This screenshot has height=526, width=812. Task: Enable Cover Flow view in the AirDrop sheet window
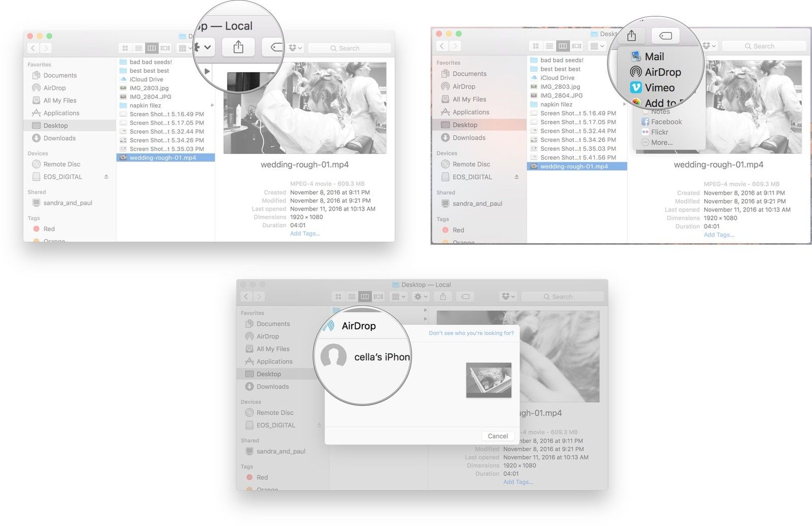point(378,297)
